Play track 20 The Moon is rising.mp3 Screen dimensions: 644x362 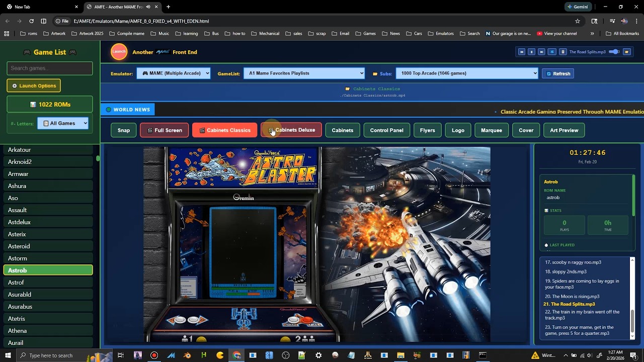[572, 297]
